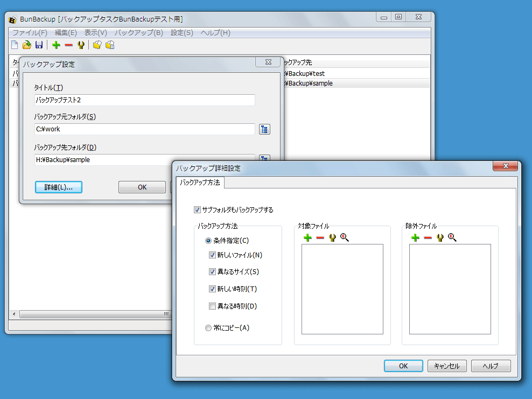Remove target file with 対象ファイル minus icon
Screen dimensions: 532x399
click(320, 238)
